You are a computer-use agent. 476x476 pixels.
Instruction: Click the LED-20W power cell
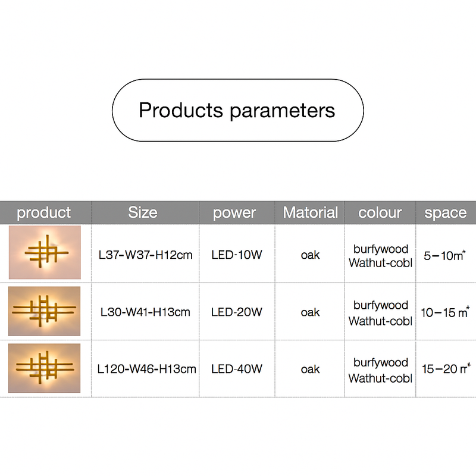(x=236, y=312)
